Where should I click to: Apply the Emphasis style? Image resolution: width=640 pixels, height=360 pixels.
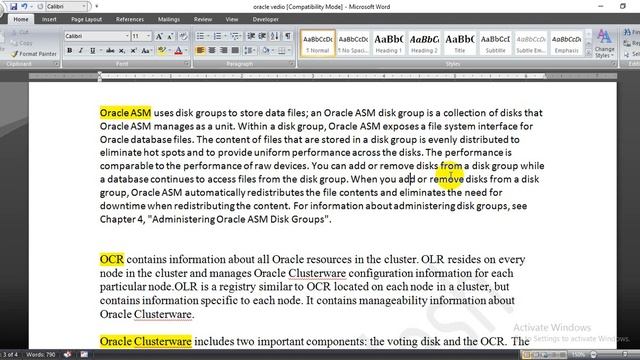[x=567, y=43]
